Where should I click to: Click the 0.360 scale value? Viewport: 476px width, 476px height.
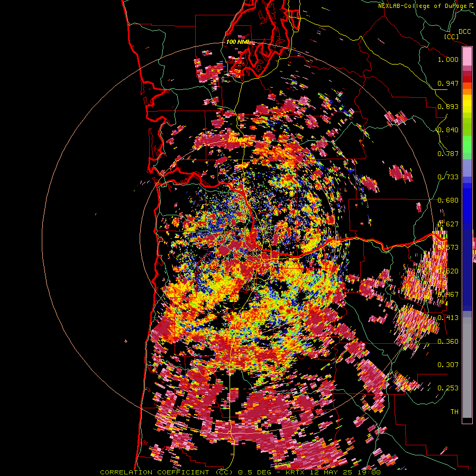coord(448,342)
